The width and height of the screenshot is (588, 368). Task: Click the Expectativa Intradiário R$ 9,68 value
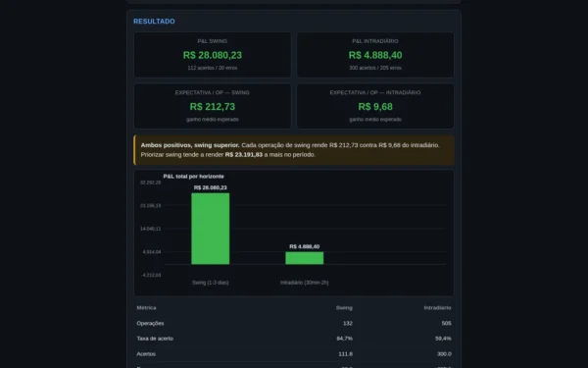[x=375, y=107]
